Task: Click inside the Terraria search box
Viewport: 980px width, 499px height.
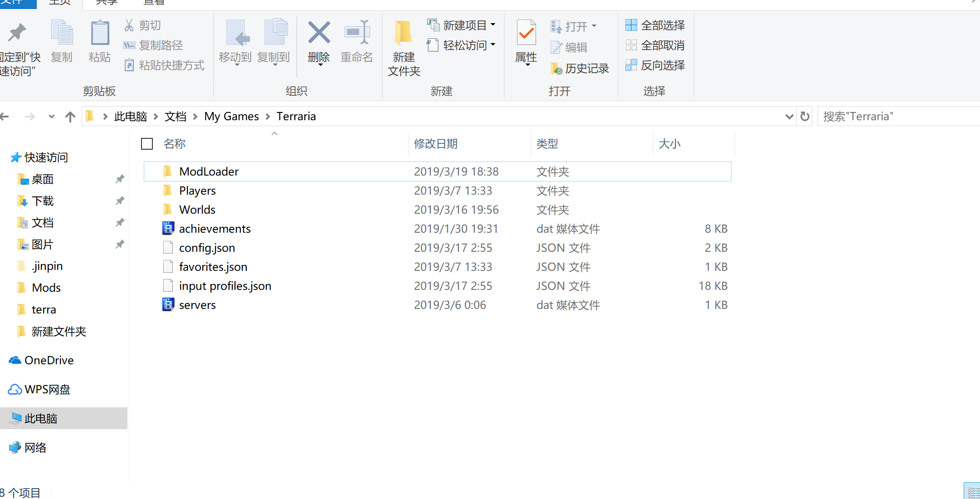Action: (884, 116)
